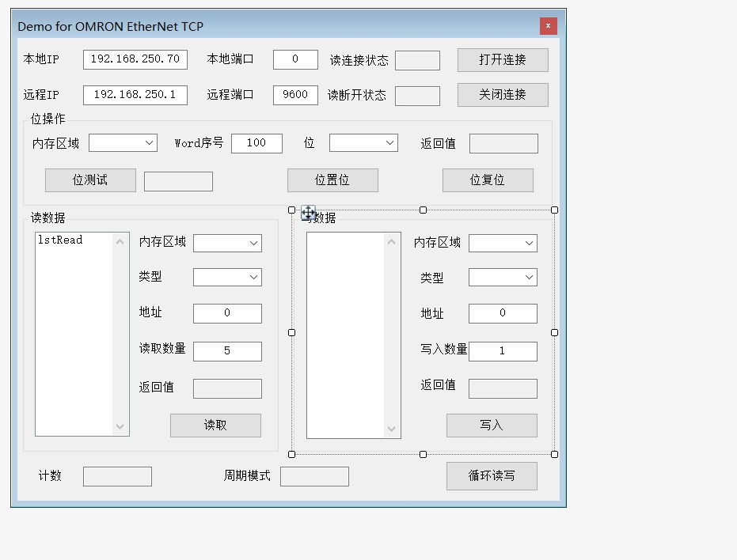Click the 周期模式 label
Screen dimensions: 737x560
click(x=247, y=476)
